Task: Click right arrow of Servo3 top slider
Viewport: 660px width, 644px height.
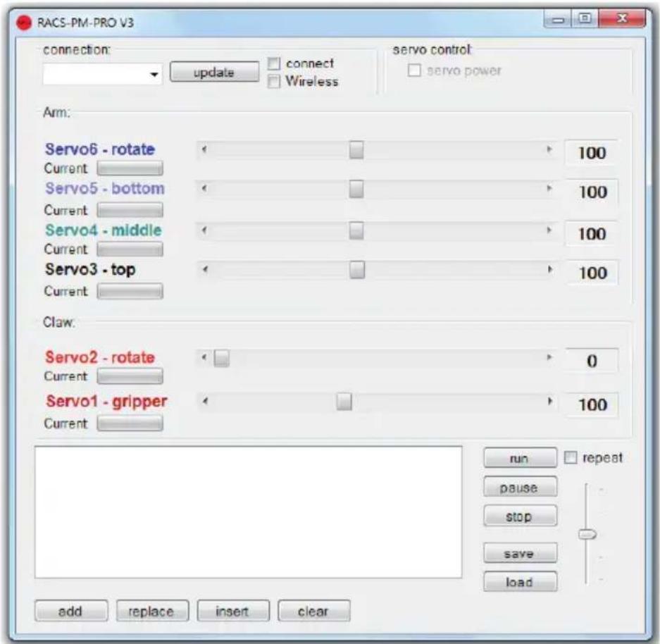Action: click(549, 269)
